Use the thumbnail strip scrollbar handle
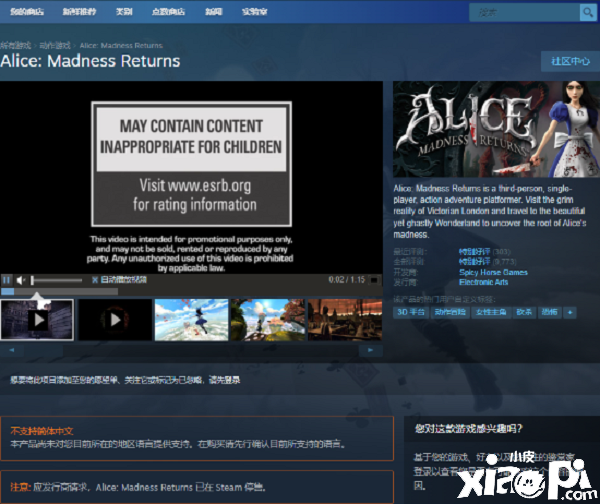 coord(44,350)
